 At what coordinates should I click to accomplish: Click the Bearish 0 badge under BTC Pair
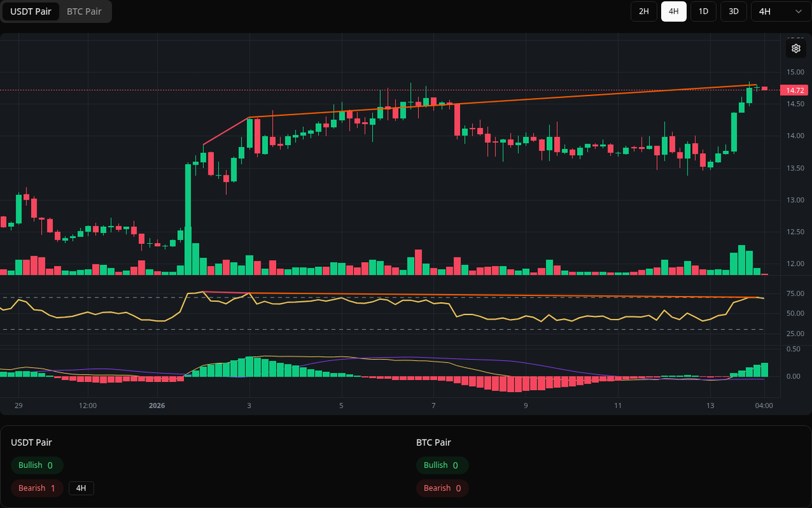coord(442,488)
